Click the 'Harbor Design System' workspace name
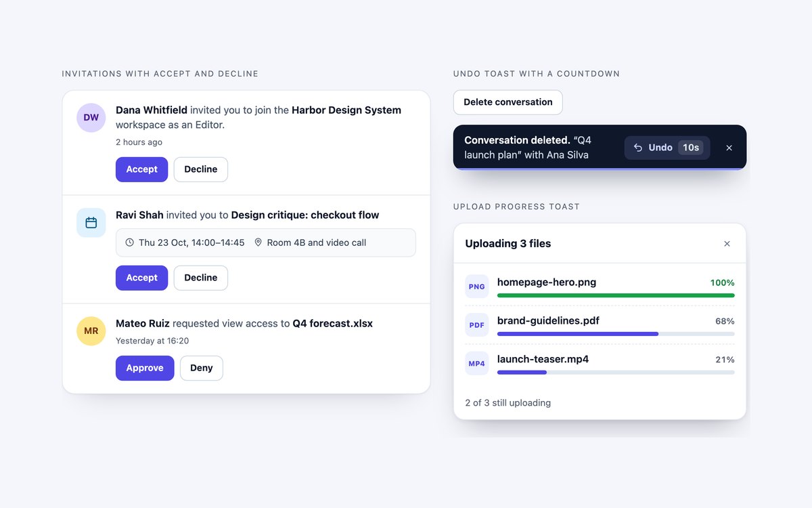 (x=346, y=110)
